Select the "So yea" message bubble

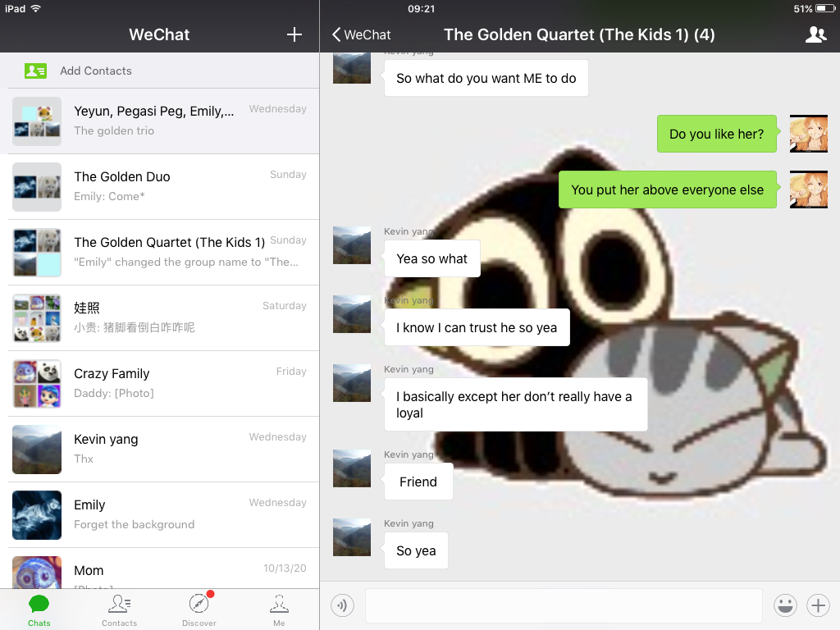(x=416, y=550)
